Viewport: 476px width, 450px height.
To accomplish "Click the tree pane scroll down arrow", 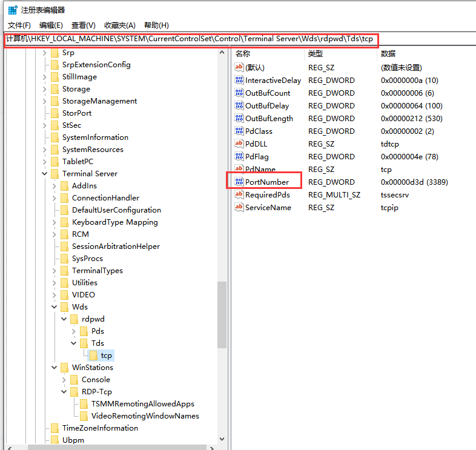I will pyautogui.click(x=222, y=439).
